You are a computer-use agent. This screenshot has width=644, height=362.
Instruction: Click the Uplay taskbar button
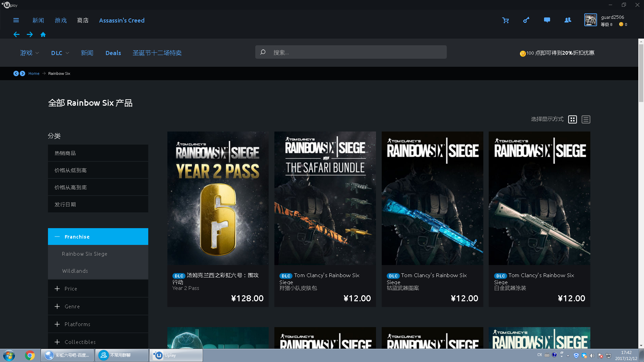(176, 355)
